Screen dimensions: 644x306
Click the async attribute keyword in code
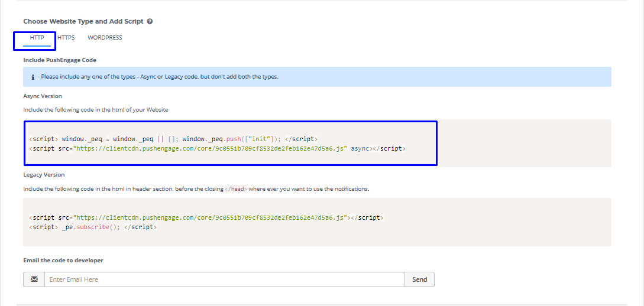pos(360,148)
